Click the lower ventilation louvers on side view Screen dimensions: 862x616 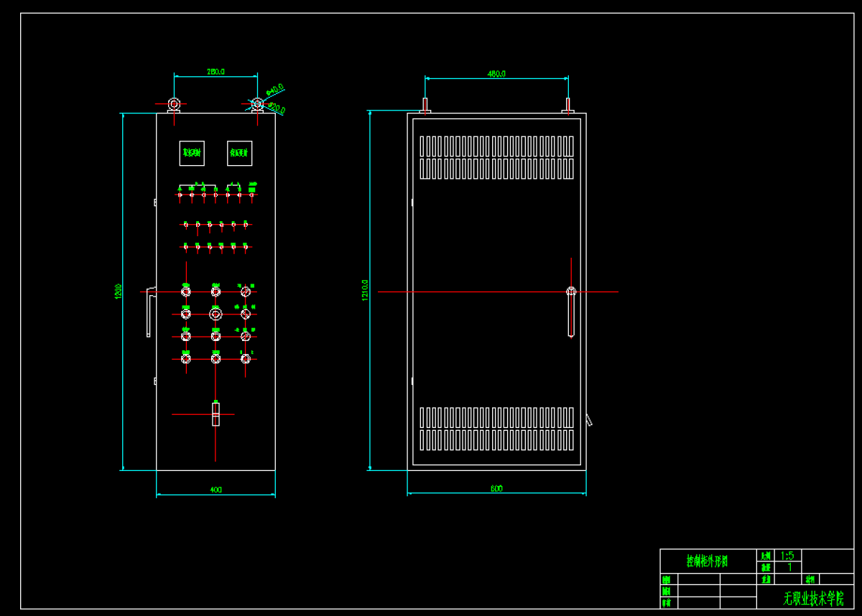(496, 429)
